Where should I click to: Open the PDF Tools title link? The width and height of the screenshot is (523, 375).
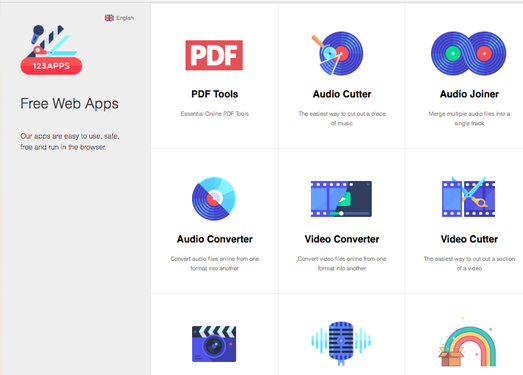[214, 94]
